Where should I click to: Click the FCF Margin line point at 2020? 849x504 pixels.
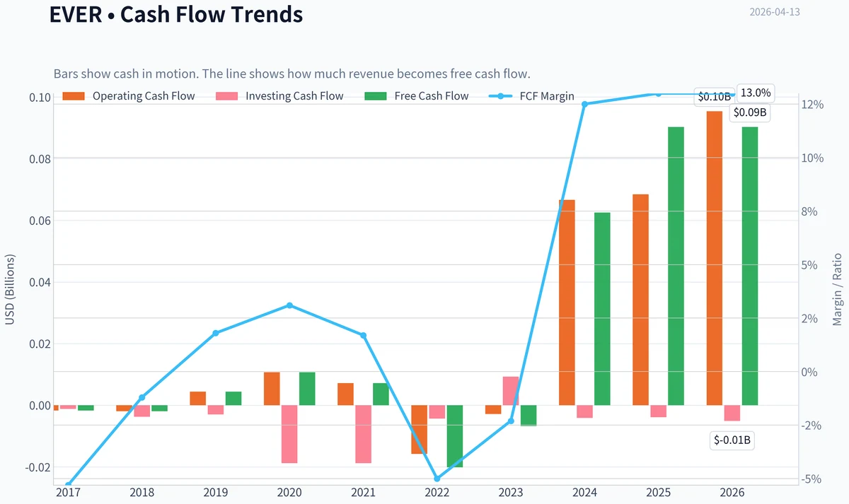tap(289, 305)
